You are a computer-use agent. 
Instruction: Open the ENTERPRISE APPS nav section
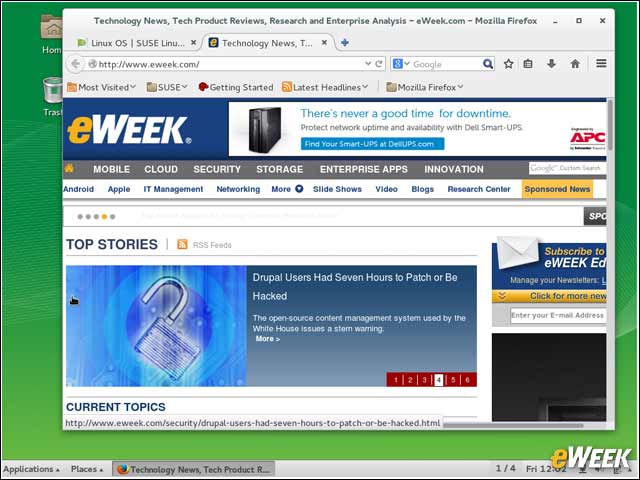coord(364,169)
